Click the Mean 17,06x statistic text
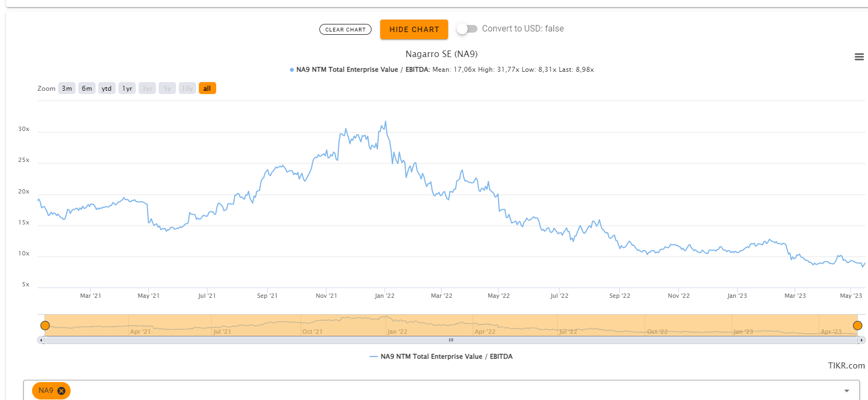This screenshot has height=400, width=868. pyautogui.click(x=454, y=70)
